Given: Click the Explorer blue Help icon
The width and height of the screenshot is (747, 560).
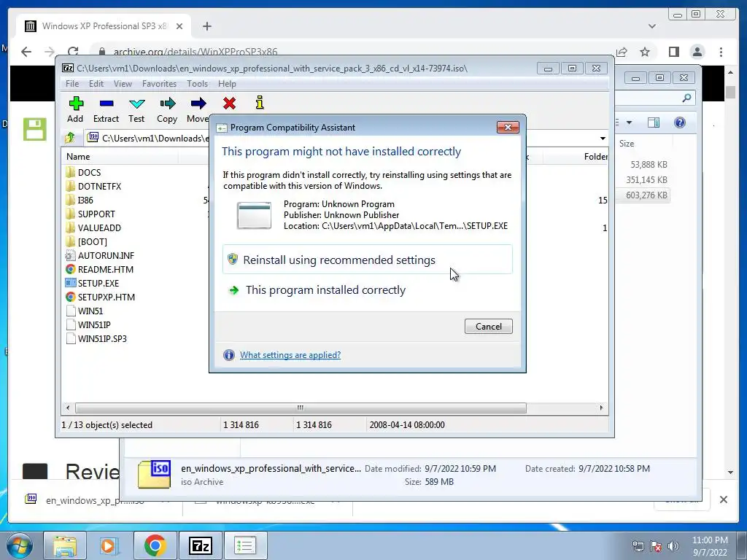Looking at the screenshot, I should [680, 122].
